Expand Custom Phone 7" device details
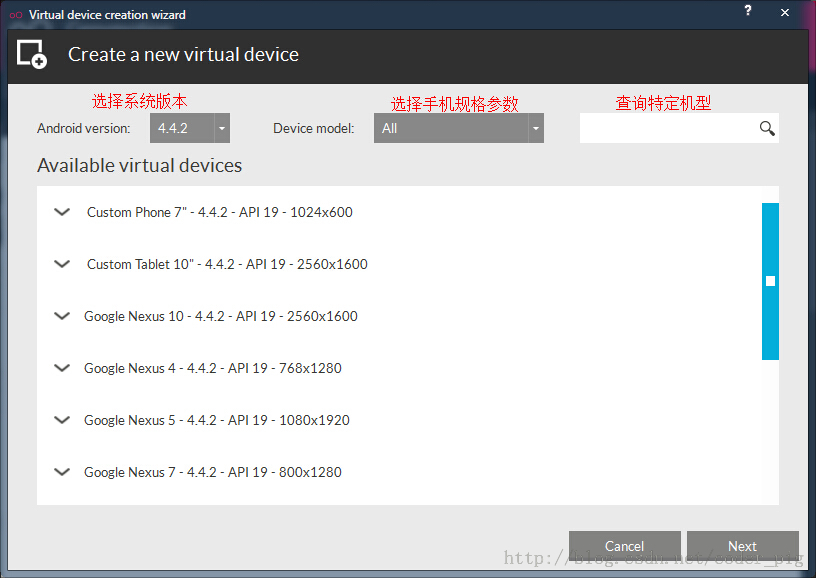Viewport: 816px width, 578px height. tap(63, 212)
